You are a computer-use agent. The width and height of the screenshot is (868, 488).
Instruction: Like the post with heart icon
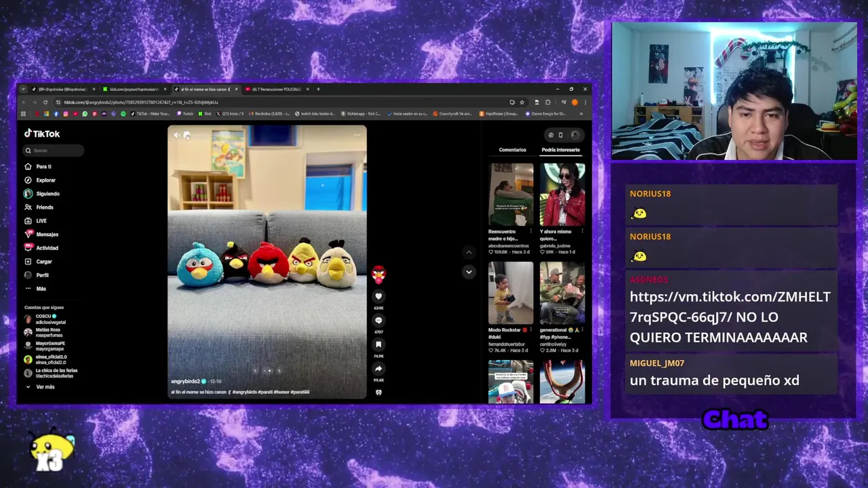point(378,296)
